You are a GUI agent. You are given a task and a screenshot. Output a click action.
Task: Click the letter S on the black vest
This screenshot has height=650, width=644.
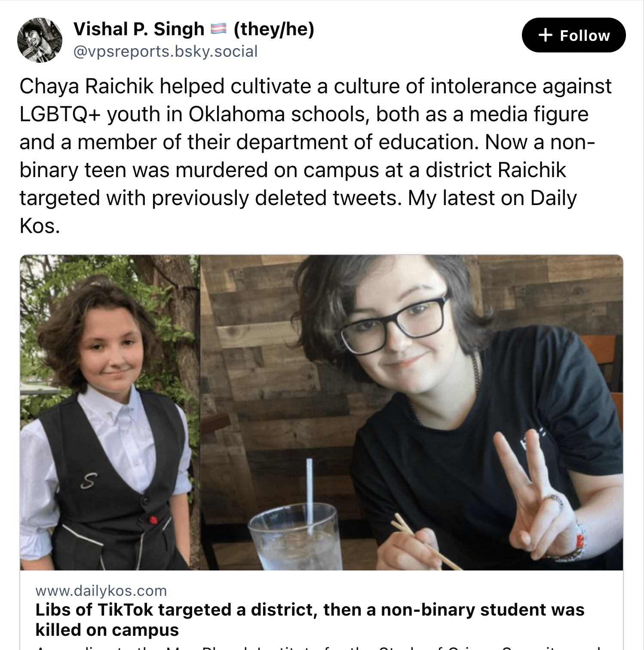(x=88, y=481)
